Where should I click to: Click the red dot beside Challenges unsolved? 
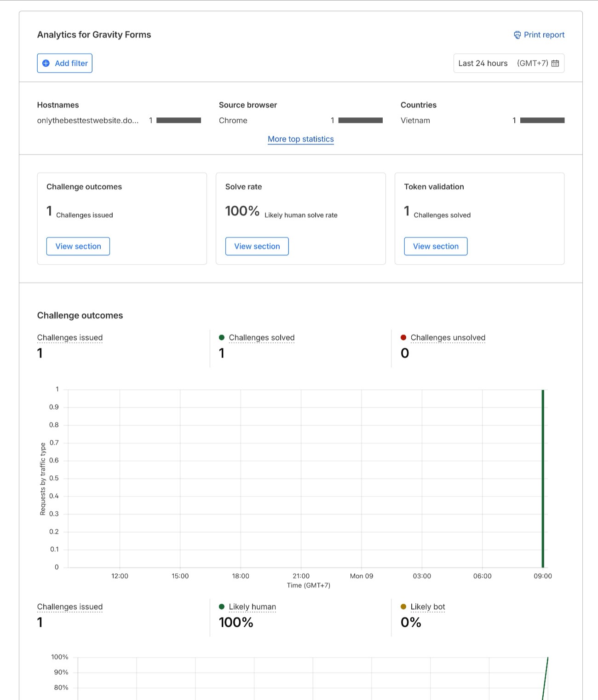[404, 337]
